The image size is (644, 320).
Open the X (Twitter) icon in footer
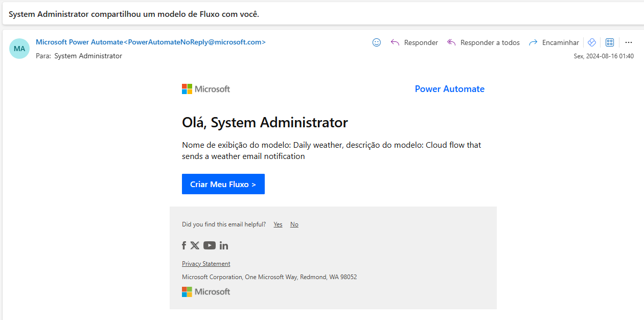click(195, 245)
